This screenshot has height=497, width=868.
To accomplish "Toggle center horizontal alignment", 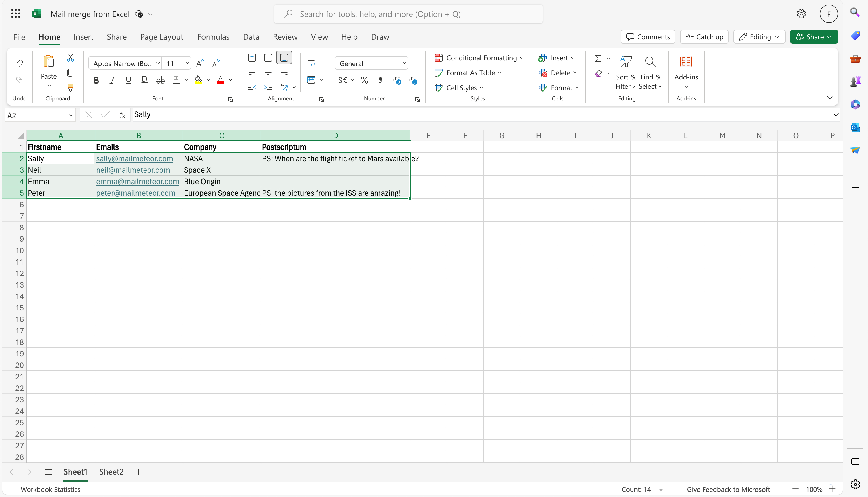I will click(x=268, y=72).
